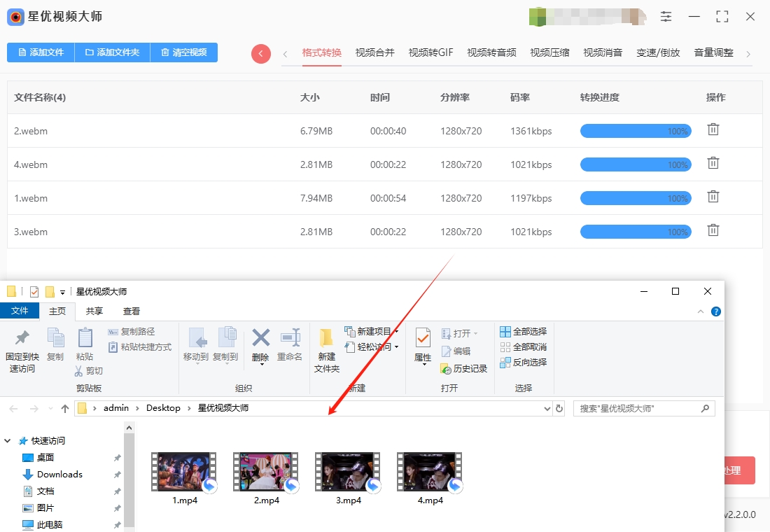Viewport: 770px width, 532px height.
Task: Delete 2.webm with its trash icon
Action: tap(713, 129)
